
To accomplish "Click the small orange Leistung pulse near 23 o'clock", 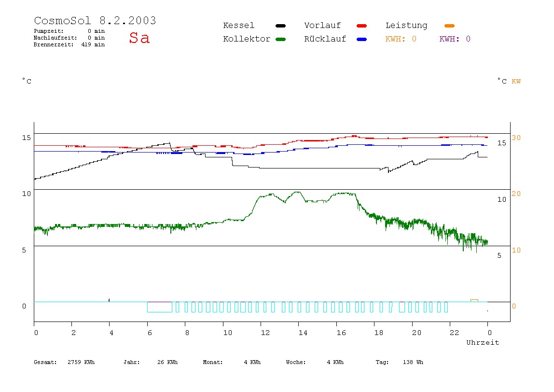I will click(x=474, y=301).
